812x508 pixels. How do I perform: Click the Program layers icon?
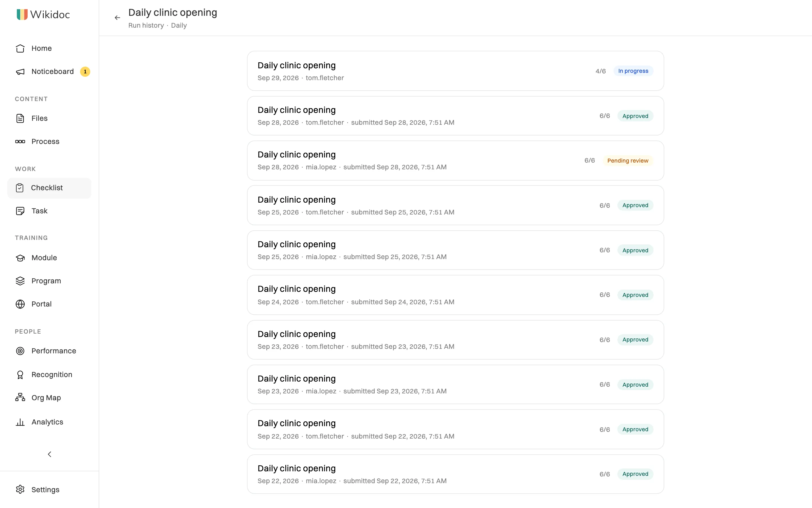[20, 281]
